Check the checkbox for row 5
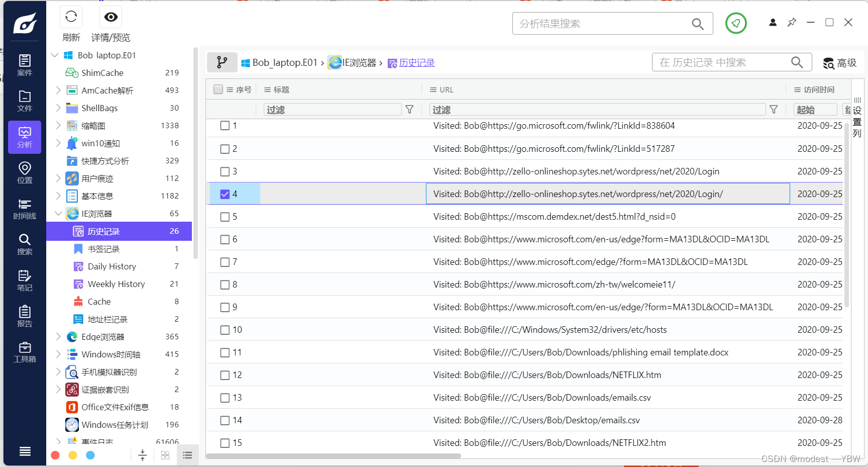The image size is (868, 467). click(225, 217)
